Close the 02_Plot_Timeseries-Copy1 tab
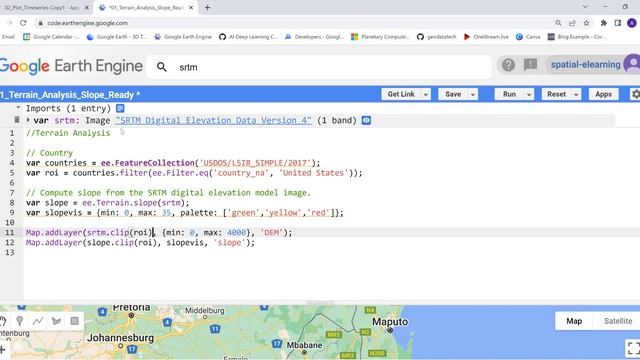This screenshot has height=360, width=640. tap(87, 7)
